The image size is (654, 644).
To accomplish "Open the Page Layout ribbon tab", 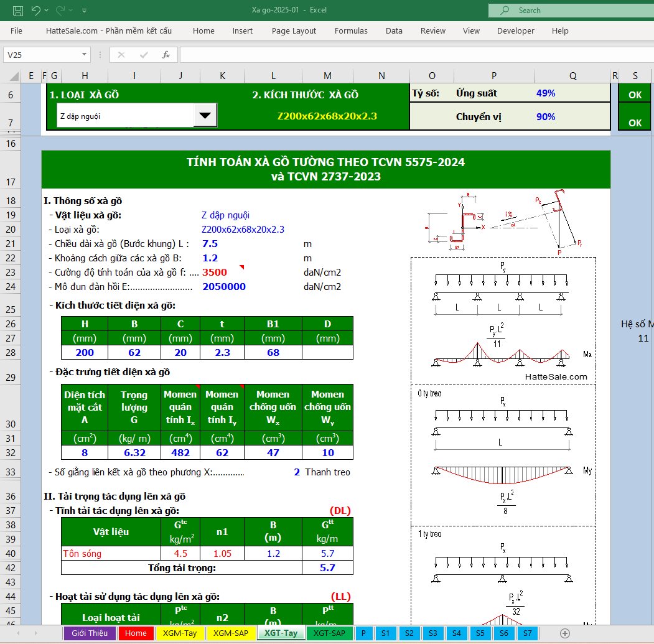I will pos(294,31).
